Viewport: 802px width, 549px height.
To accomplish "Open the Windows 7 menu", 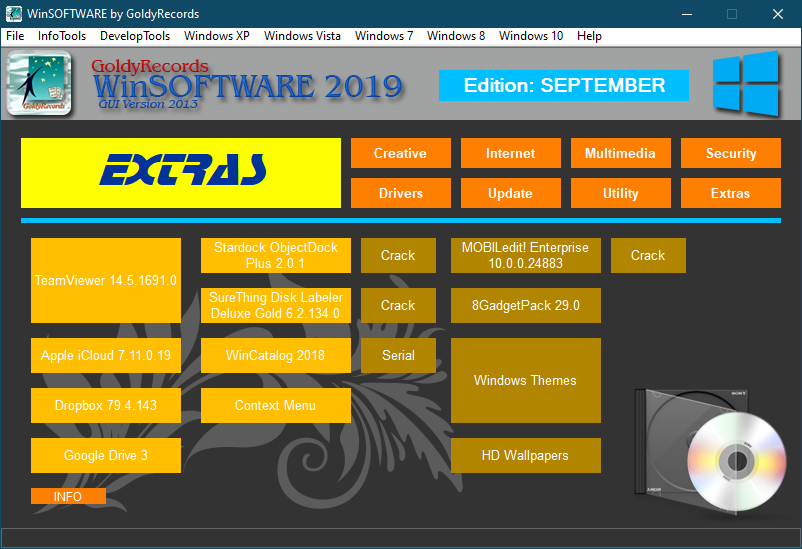I will pyautogui.click(x=384, y=36).
